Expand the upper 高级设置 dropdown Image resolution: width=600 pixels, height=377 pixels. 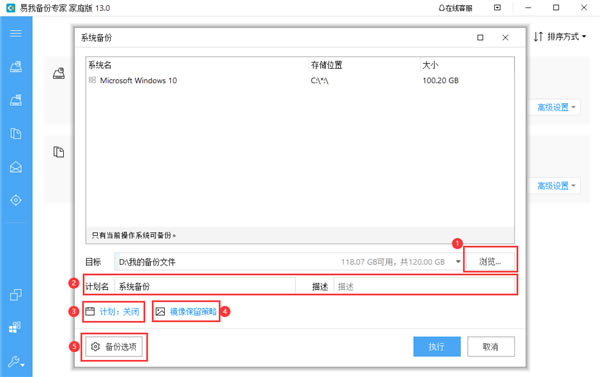[556, 108]
